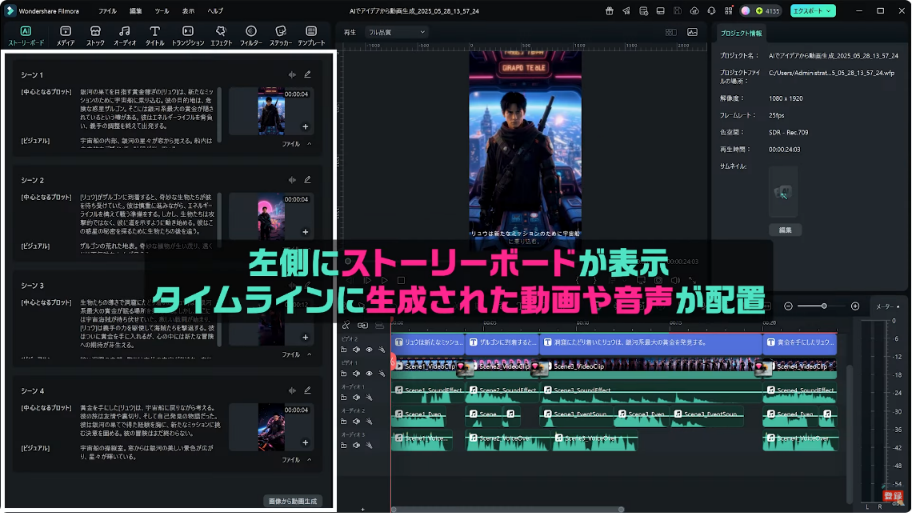This screenshot has height=513, width=912.
Task: Open the 表示 menu
Action: (x=188, y=11)
